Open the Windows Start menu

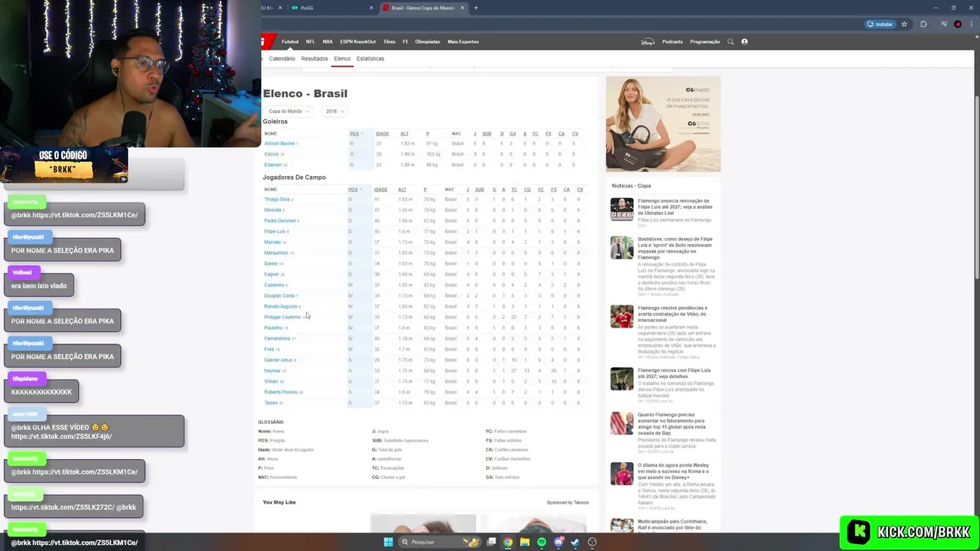(x=388, y=542)
